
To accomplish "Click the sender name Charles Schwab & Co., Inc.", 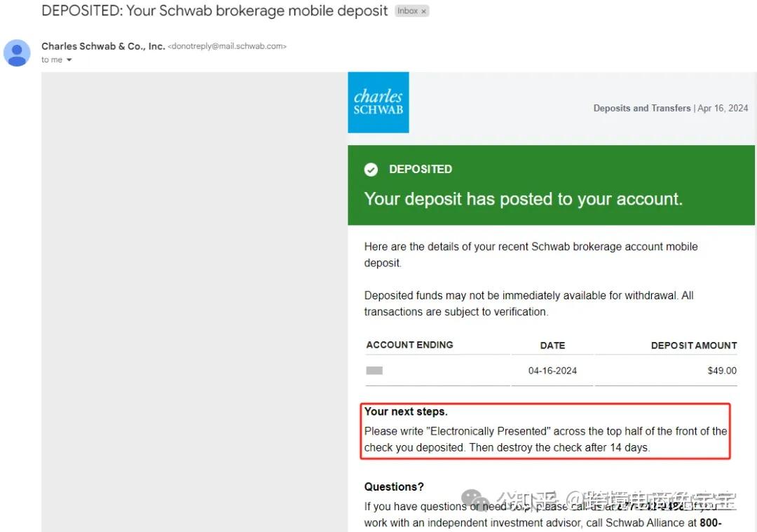I will point(103,46).
